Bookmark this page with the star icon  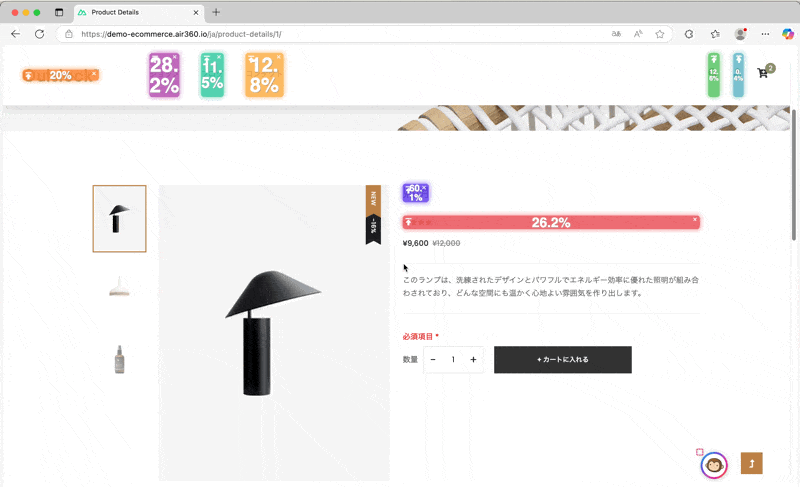(x=660, y=33)
